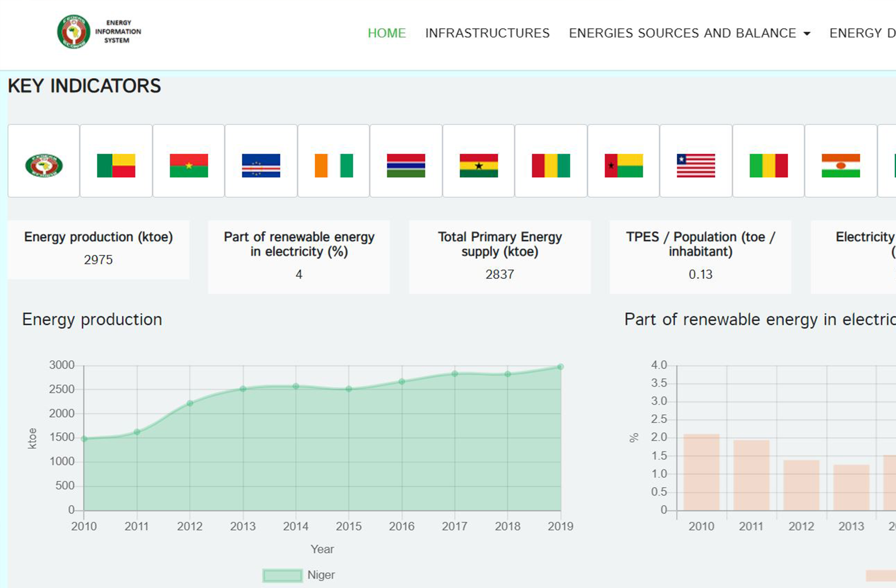Screen dimensions: 896x588
Task: Click the 2013 data point on Energy production chart
Action: [x=243, y=389]
